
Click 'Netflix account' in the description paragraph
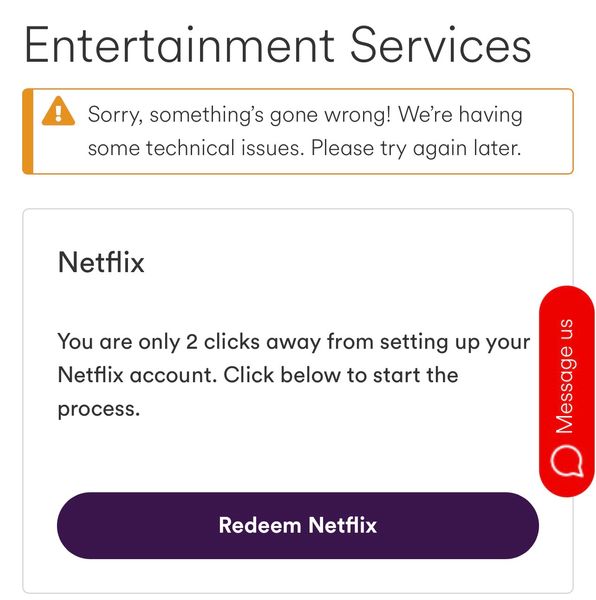(138, 375)
